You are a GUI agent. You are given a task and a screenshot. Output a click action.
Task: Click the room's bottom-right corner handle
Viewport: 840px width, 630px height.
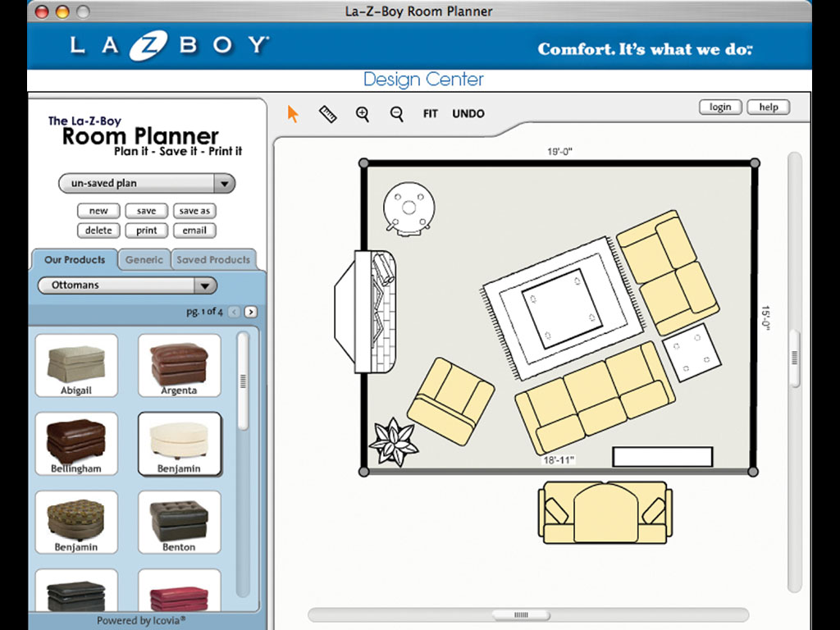click(x=753, y=472)
